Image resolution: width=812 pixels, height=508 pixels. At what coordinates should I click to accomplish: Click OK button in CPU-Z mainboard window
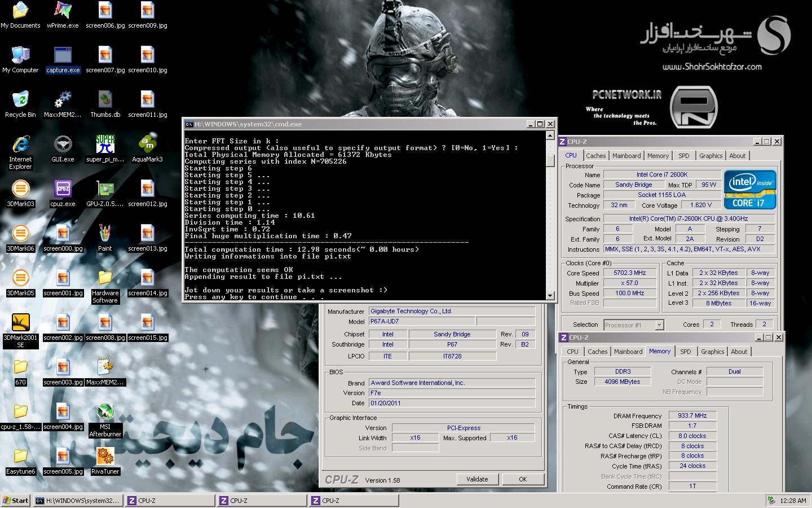[x=523, y=479]
